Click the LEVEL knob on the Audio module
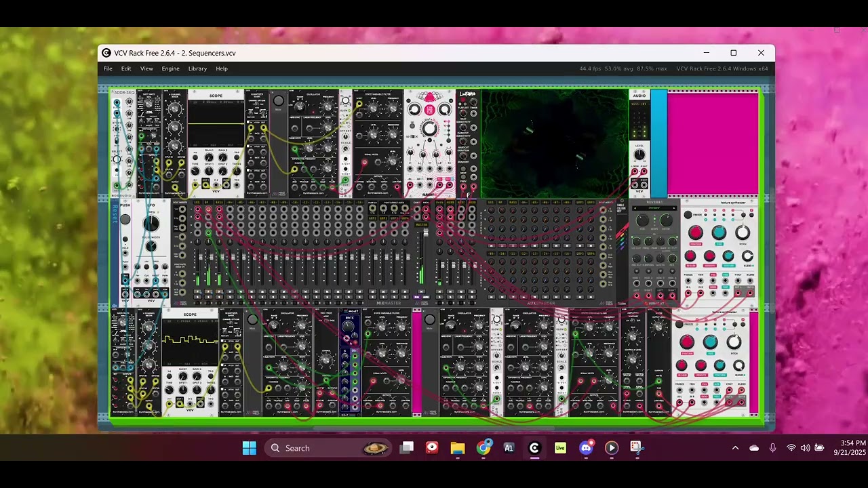 [x=639, y=155]
